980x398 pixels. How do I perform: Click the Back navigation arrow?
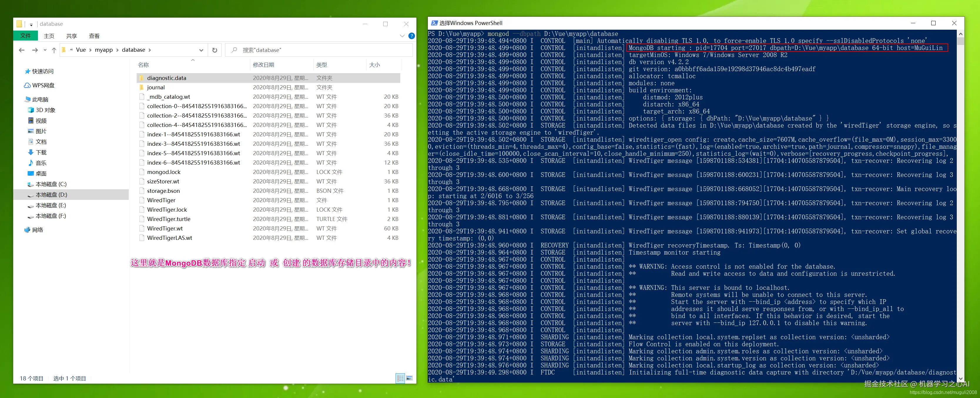[x=22, y=50]
